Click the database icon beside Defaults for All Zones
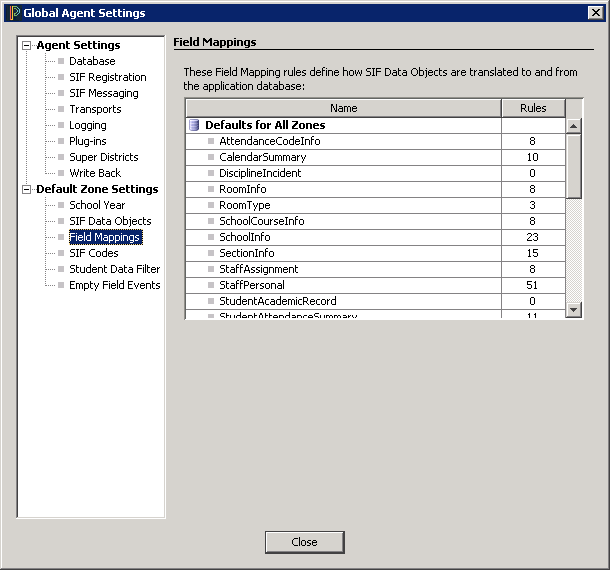Viewport: 610px width, 570px height. [194, 125]
